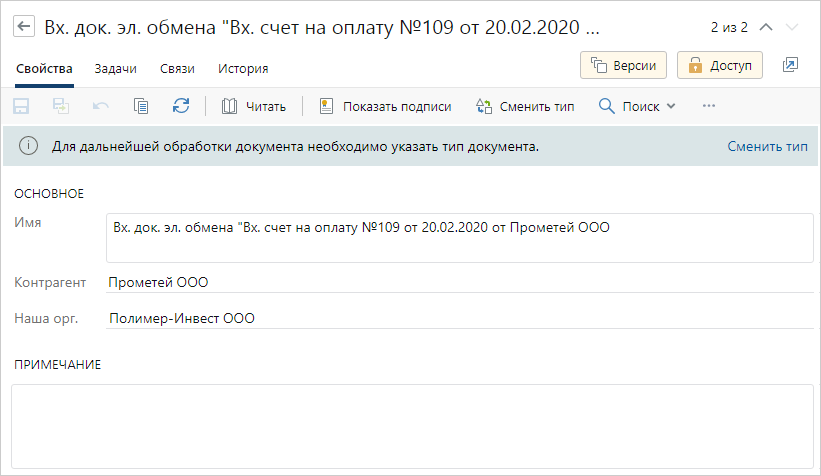Switch to the Задачи tab

point(116,69)
